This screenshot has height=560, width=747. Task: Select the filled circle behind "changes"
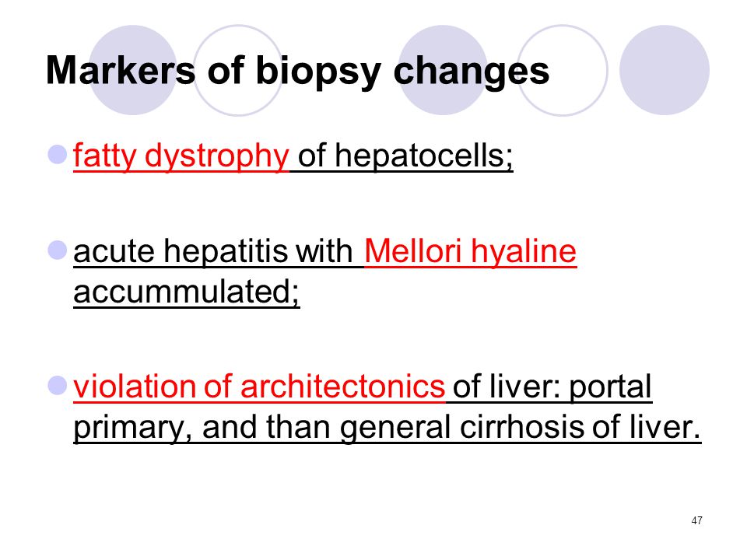point(443,70)
